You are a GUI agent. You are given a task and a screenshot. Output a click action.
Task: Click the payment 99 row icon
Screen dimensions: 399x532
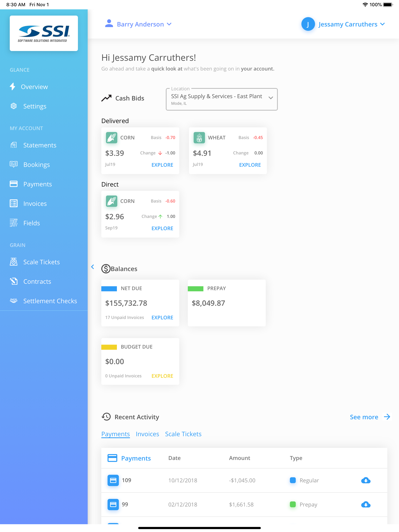[113, 504]
